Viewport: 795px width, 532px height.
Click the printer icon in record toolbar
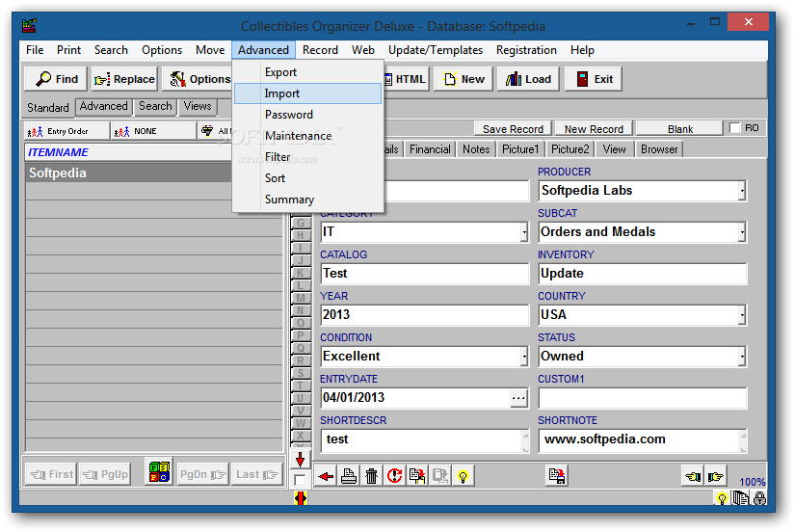coord(349,476)
